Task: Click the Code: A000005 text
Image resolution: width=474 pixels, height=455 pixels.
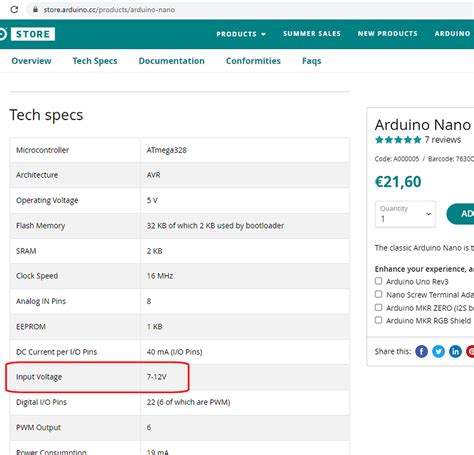Action: [x=397, y=159]
